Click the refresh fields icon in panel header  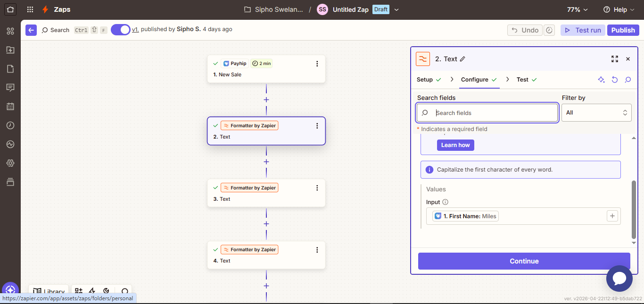point(615,80)
